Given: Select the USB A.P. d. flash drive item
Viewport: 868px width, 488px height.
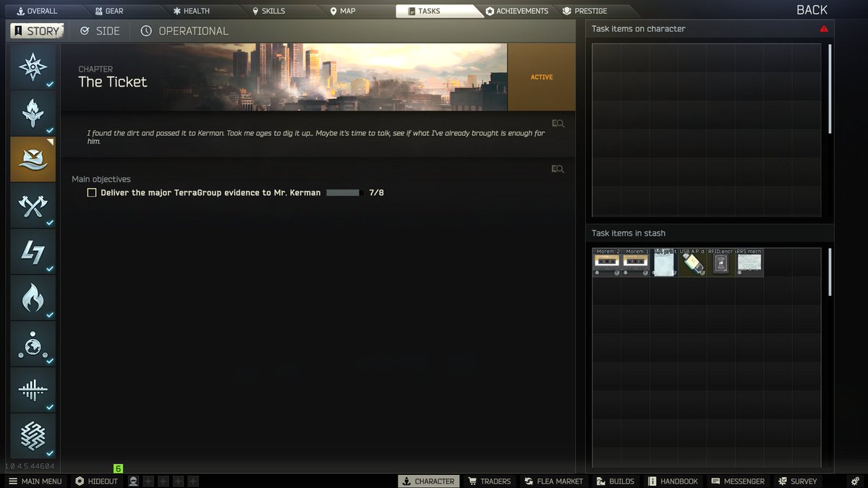Looking at the screenshot, I should point(693,262).
